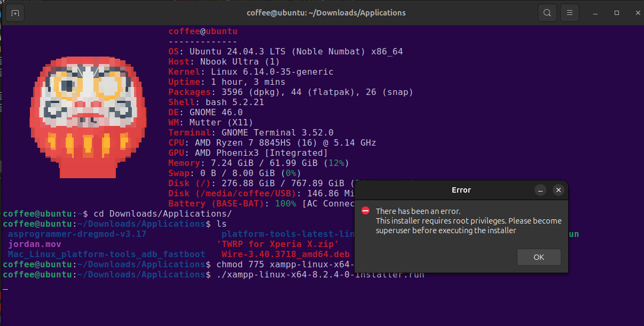Open the terminal hamburger menu
644x326 pixels.
pyautogui.click(x=570, y=13)
